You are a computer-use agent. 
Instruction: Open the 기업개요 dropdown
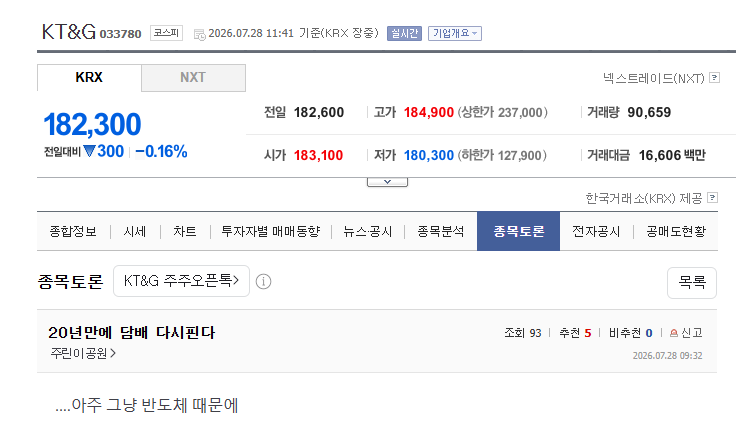click(454, 33)
